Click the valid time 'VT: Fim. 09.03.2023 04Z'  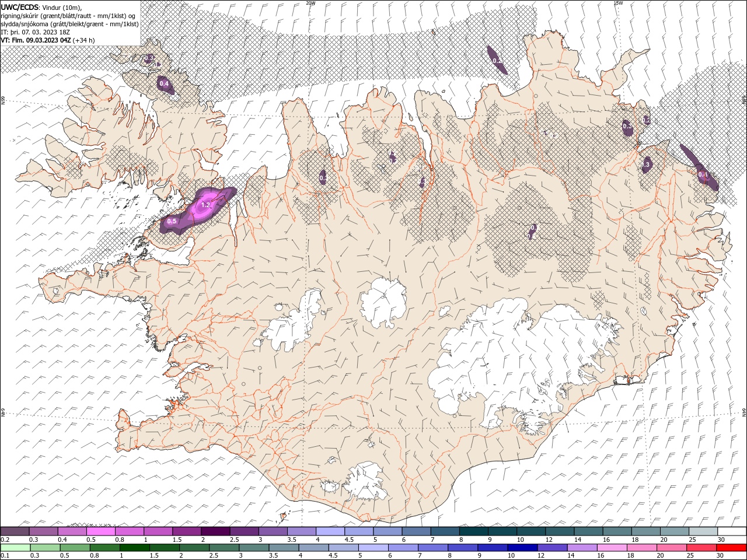(x=36, y=40)
